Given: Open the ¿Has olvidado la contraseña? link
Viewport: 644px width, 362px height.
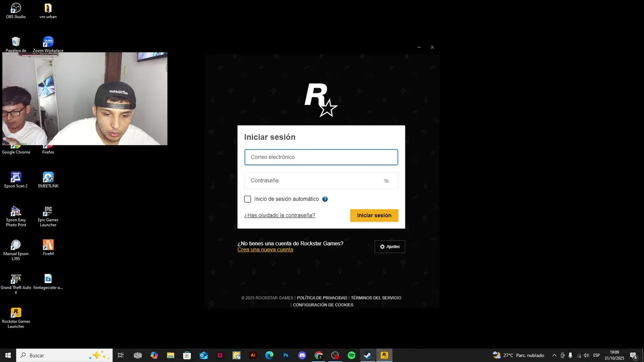Looking at the screenshot, I should (280, 215).
